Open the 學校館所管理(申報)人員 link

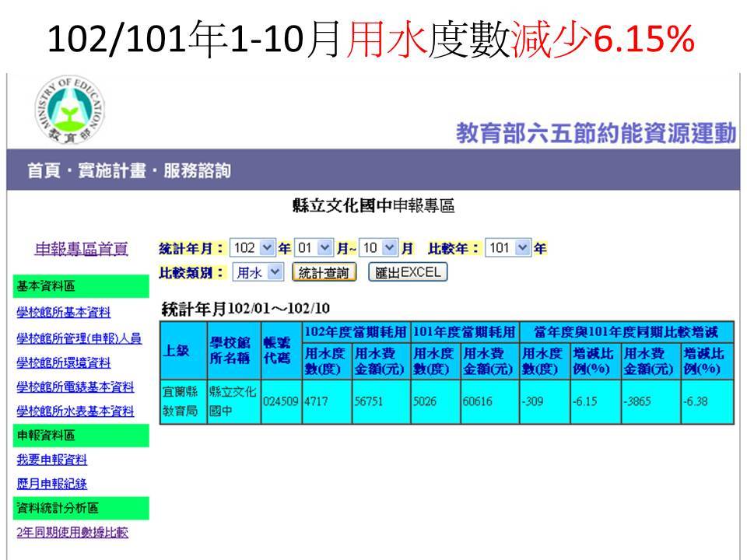tap(79, 338)
